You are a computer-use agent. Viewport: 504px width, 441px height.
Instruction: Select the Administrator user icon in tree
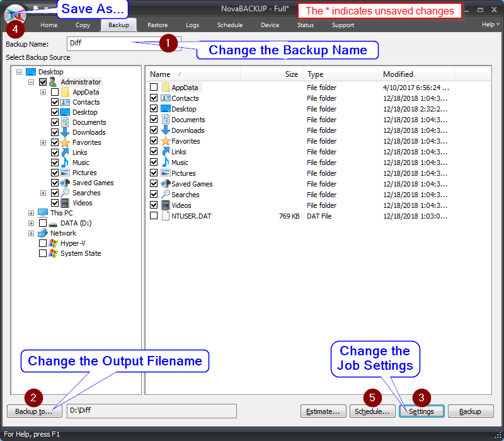pyautogui.click(x=53, y=82)
